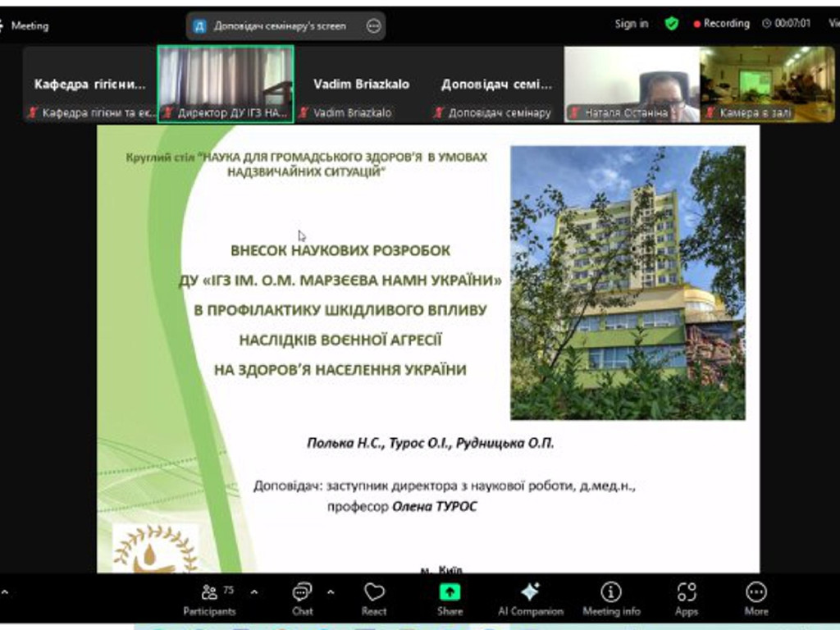Click muted mic icon on Доповідач семінару tile
The height and width of the screenshot is (630, 840).
[x=439, y=112]
